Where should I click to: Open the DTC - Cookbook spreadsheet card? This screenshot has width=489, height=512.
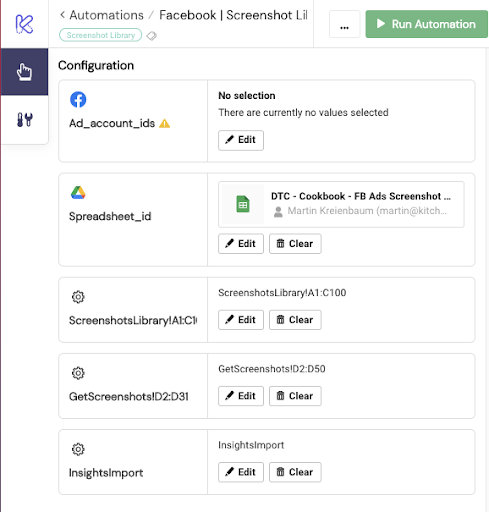[x=341, y=204]
